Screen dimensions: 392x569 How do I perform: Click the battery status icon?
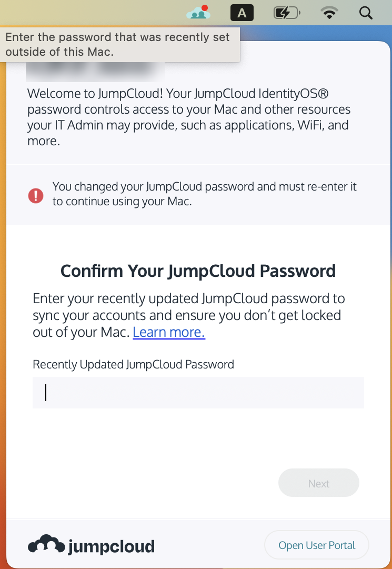(x=287, y=13)
